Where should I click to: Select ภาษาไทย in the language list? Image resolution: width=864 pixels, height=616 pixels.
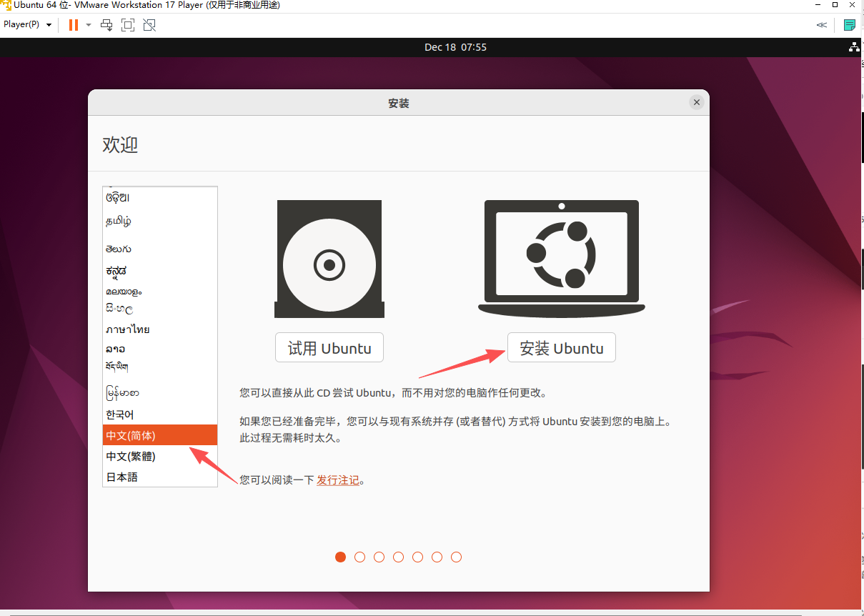click(160, 329)
